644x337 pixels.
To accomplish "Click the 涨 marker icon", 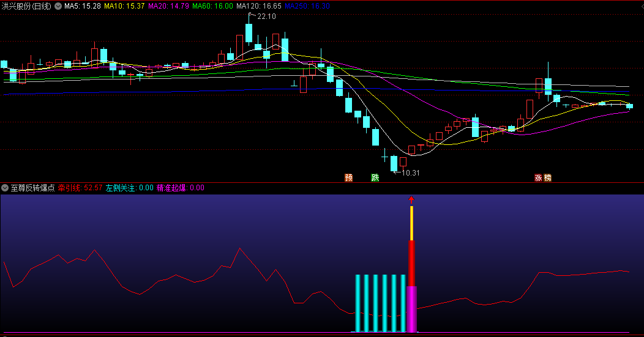I will [x=538, y=177].
